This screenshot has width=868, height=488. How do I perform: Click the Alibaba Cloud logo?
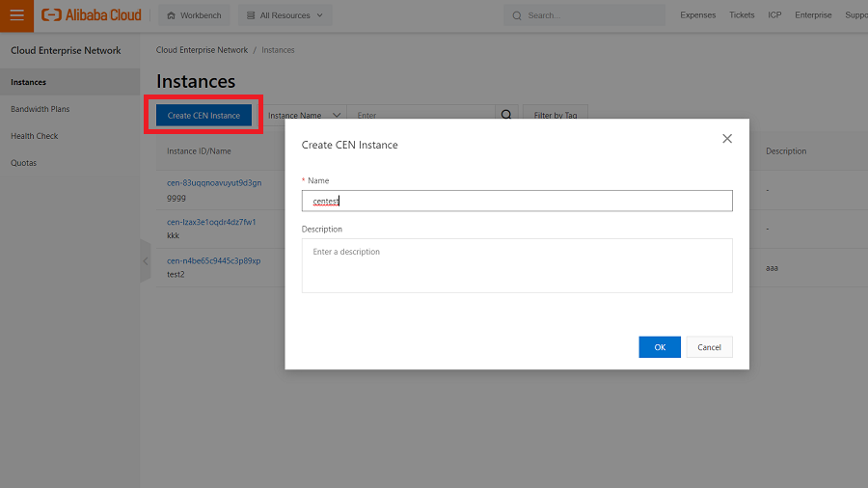click(x=92, y=15)
